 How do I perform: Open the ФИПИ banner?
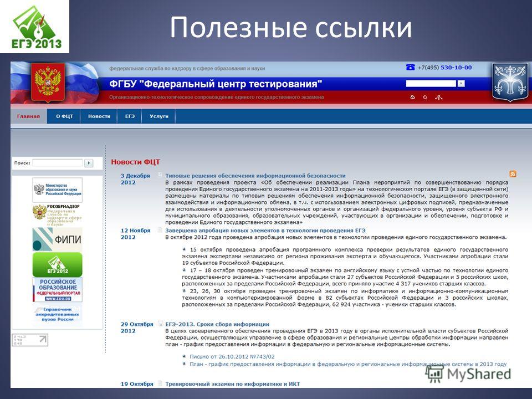[57, 239]
